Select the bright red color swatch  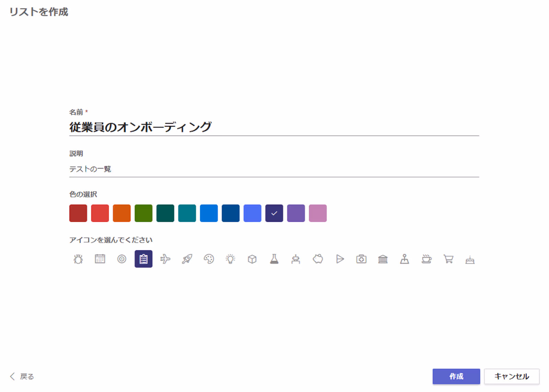click(x=100, y=213)
